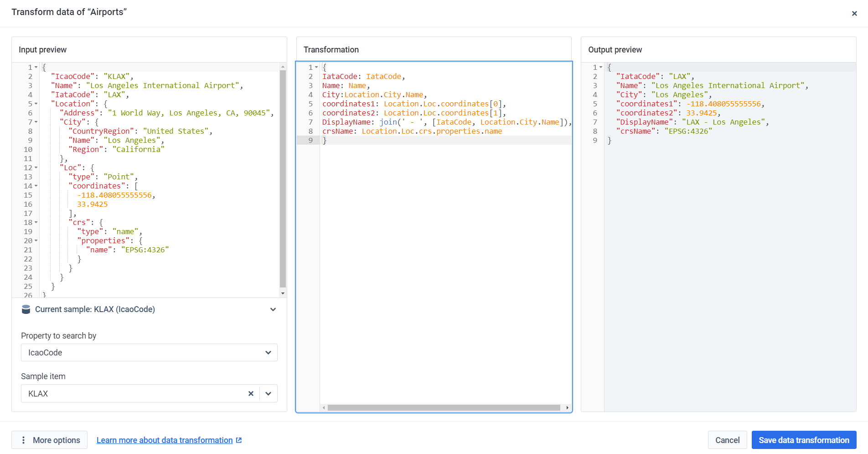Fold the City object at line 7

click(36, 122)
